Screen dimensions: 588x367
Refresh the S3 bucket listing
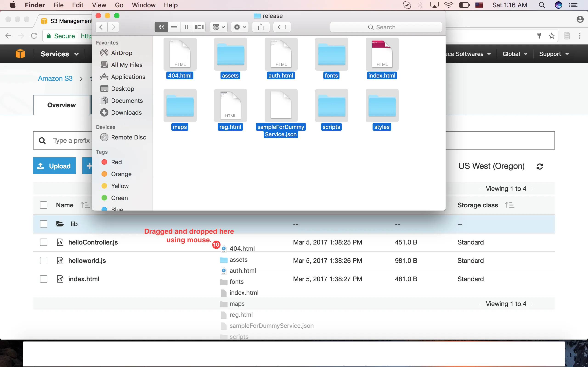click(540, 167)
